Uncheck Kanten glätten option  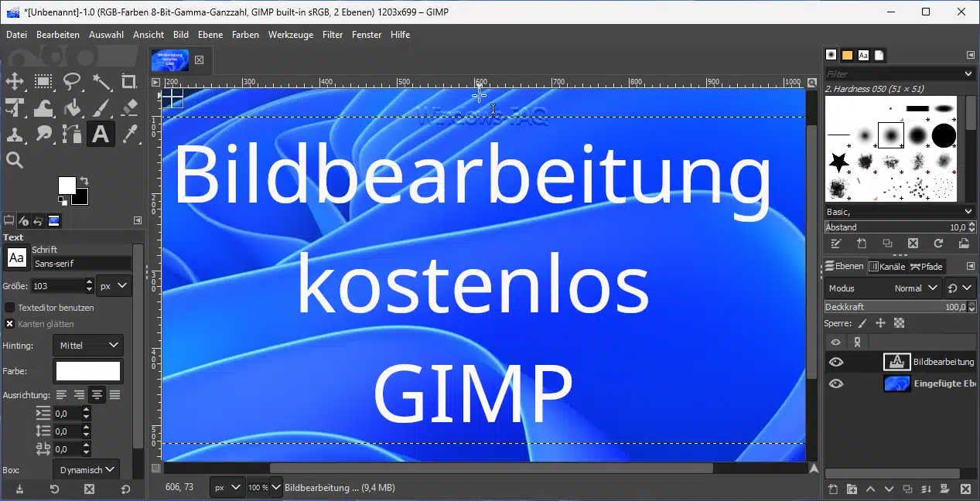[x=10, y=324]
